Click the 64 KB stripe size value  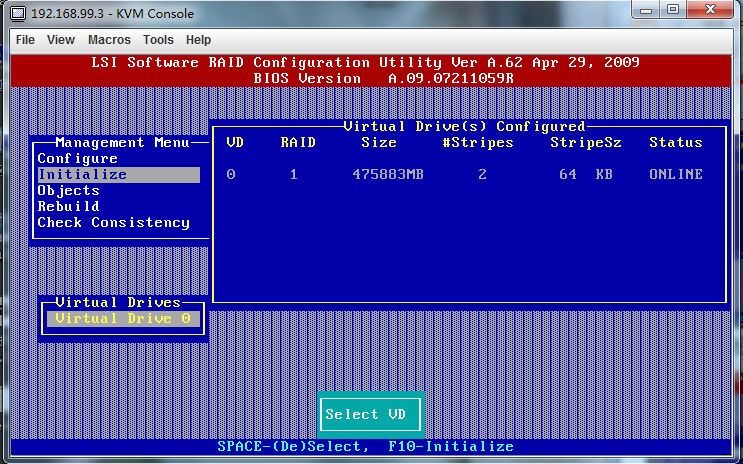(586, 174)
